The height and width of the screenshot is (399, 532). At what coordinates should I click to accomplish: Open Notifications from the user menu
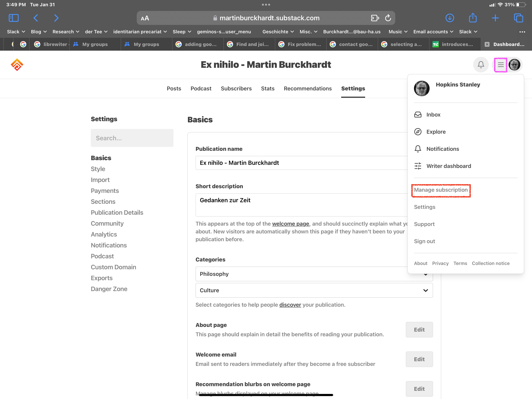(437, 149)
